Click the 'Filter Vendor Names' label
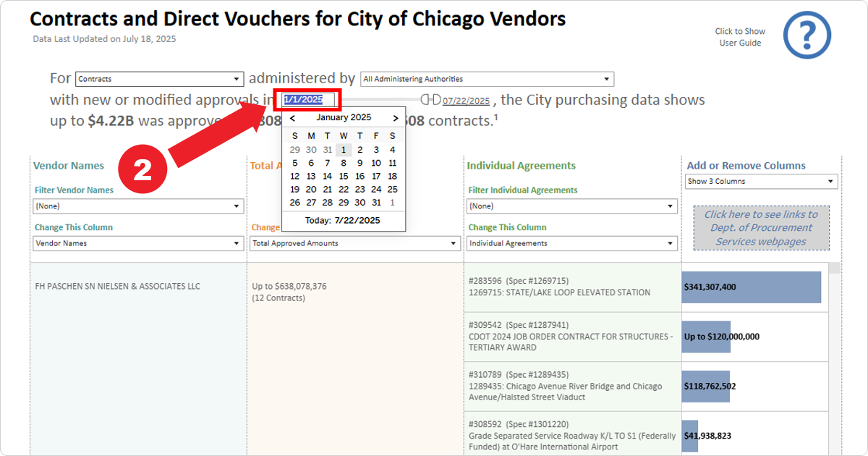This screenshot has height=456, width=868. 75,190
